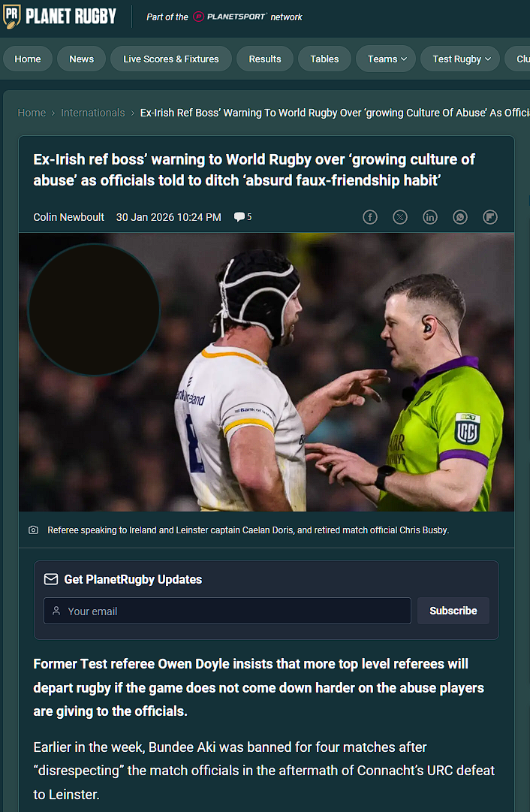530x812 pixels.
Task: Go to the Internationals breadcrumb link
Action: click(92, 113)
